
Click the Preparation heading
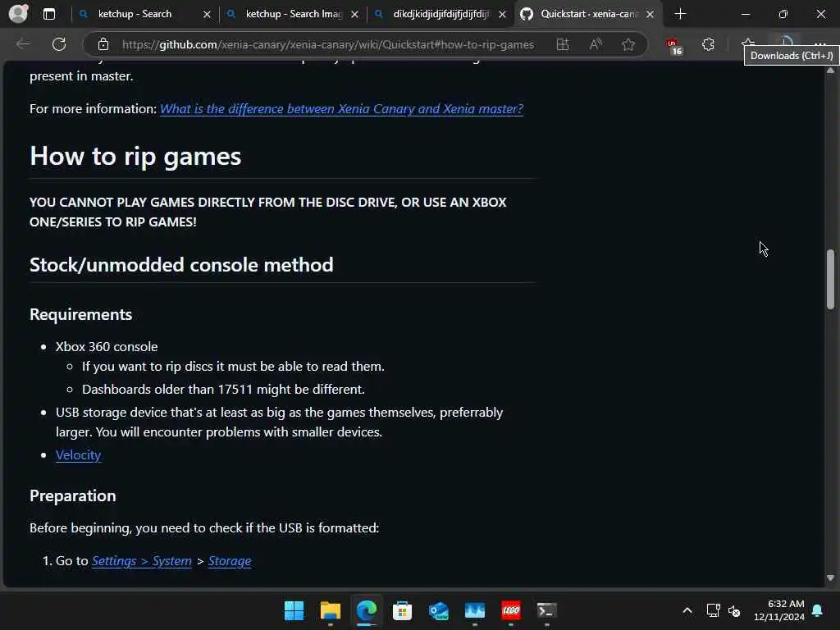(x=73, y=496)
